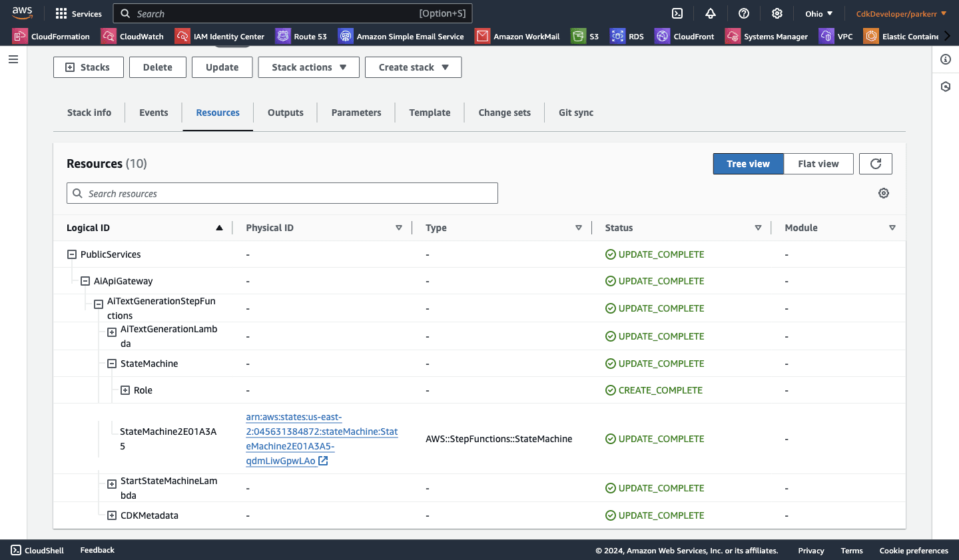Open the state machine ARN link
Image resolution: width=959 pixels, height=560 pixels.
pyautogui.click(x=322, y=439)
